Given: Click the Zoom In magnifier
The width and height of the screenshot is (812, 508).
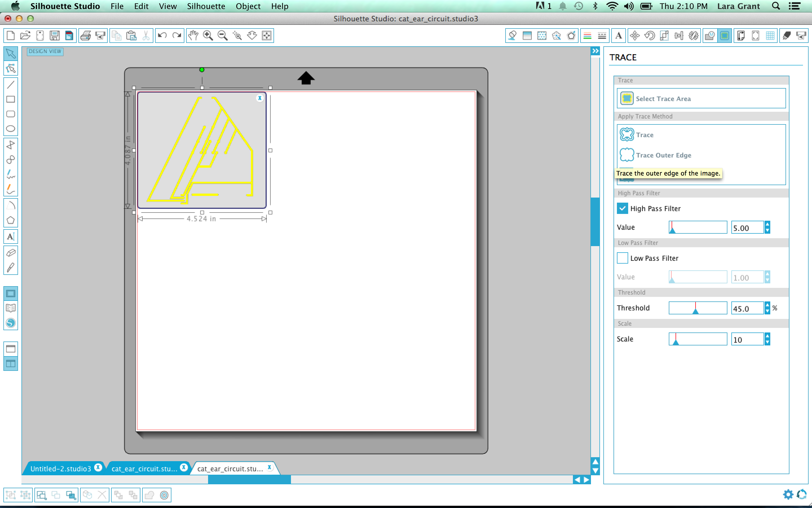Looking at the screenshot, I should pos(208,35).
